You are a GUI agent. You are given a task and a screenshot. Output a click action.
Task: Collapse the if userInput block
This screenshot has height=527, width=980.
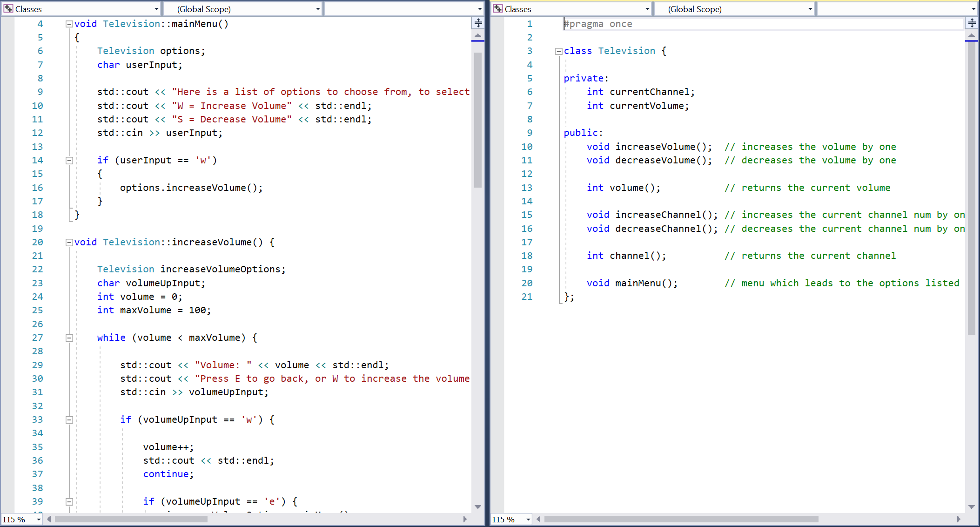tap(69, 160)
